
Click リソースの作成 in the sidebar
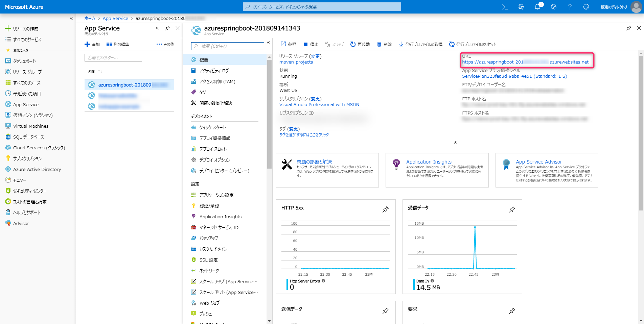(22, 29)
